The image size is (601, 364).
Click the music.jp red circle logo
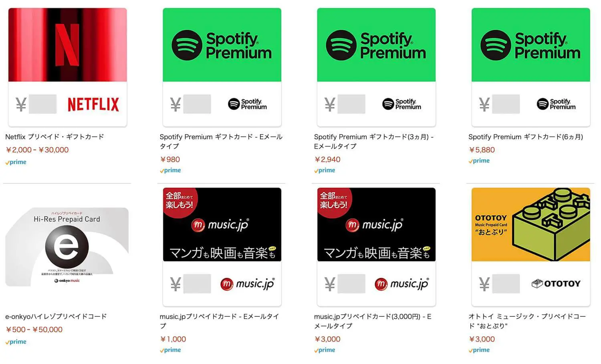coord(198,225)
